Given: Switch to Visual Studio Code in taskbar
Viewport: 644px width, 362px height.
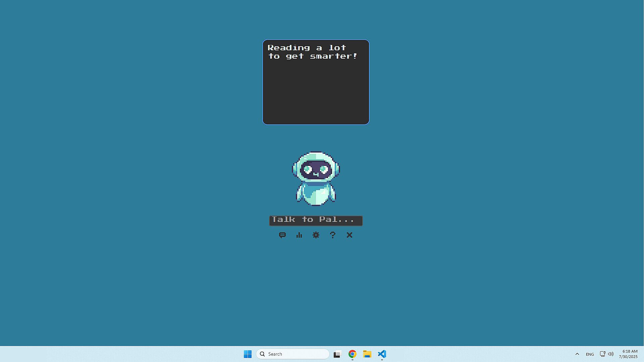Looking at the screenshot, I should (382, 354).
